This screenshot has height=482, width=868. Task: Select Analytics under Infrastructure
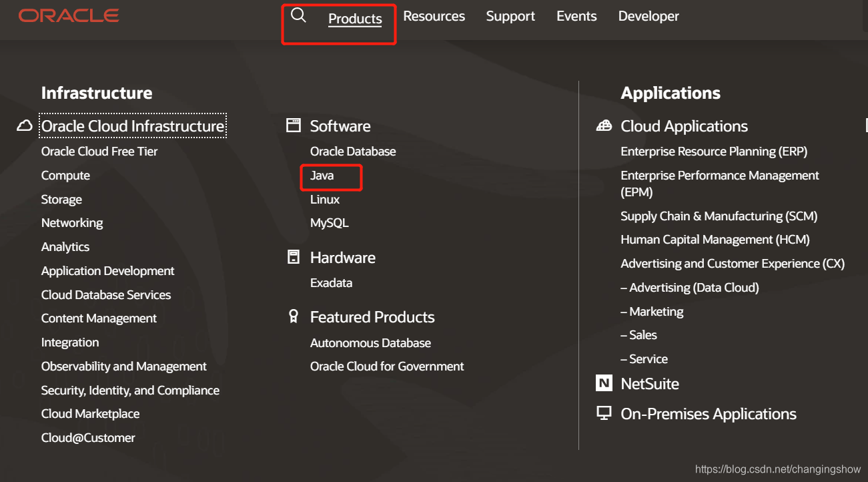pyautogui.click(x=65, y=247)
